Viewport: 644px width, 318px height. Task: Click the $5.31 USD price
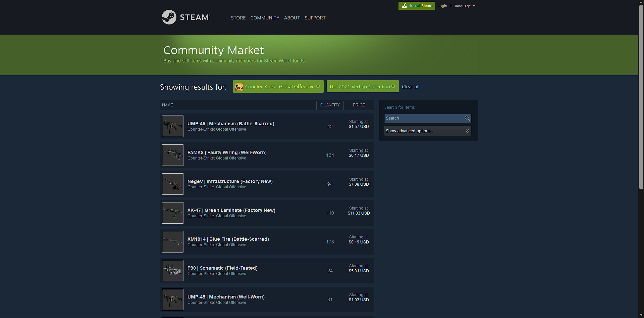pos(359,271)
